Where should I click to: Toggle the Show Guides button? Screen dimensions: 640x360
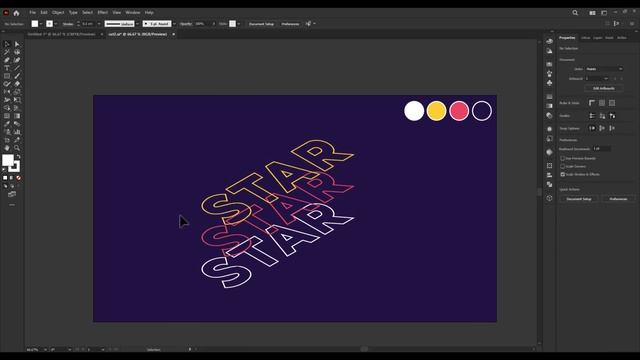(x=592, y=116)
